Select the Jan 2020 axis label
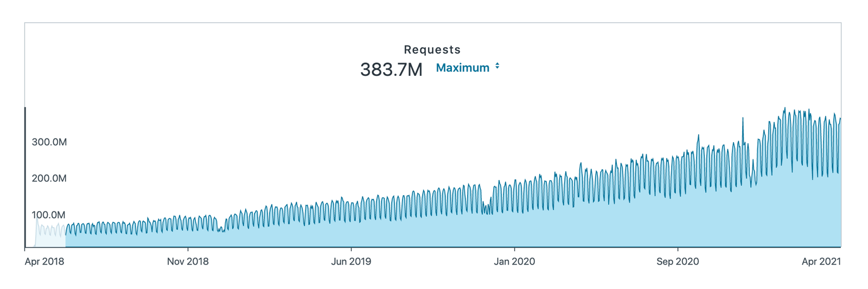Image resolution: width=868 pixels, height=289 pixels. pyautogui.click(x=514, y=261)
